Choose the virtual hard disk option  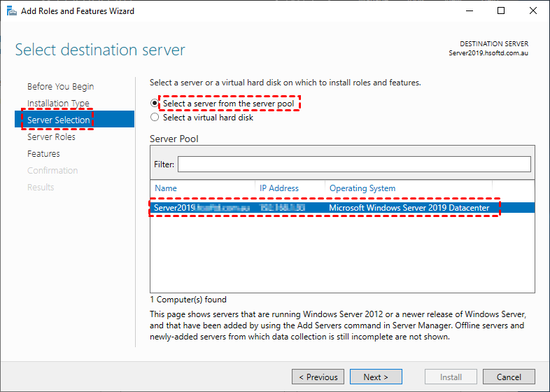[x=155, y=118]
